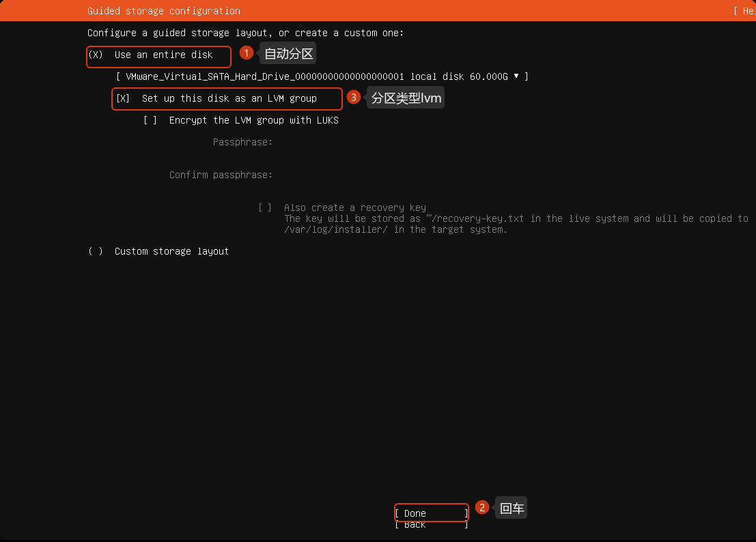756x542 pixels.
Task: Click the Guided storage configuration title
Action: point(164,11)
